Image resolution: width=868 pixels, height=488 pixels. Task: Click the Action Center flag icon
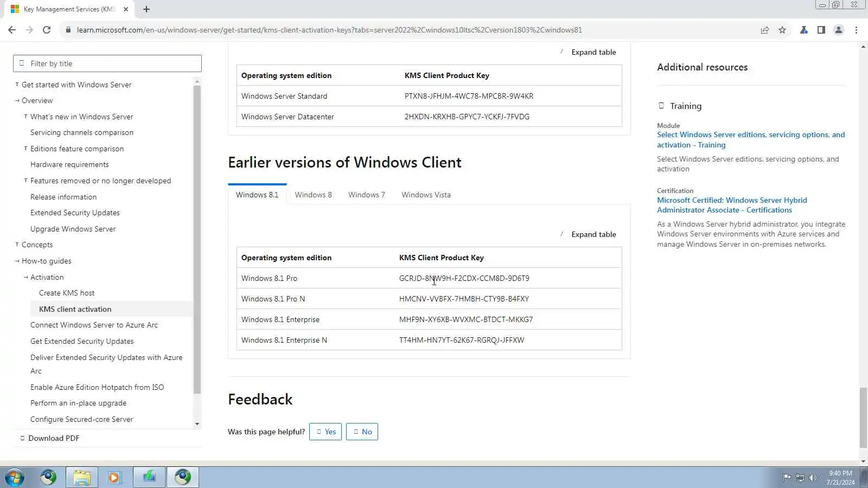click(x=787, y=478)
